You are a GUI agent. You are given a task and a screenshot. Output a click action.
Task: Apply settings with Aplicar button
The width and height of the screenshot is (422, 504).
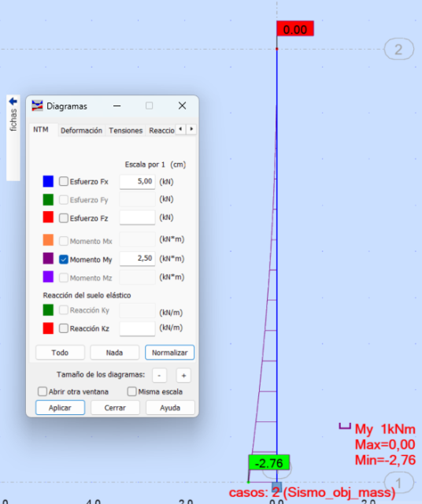coord(60,408)
